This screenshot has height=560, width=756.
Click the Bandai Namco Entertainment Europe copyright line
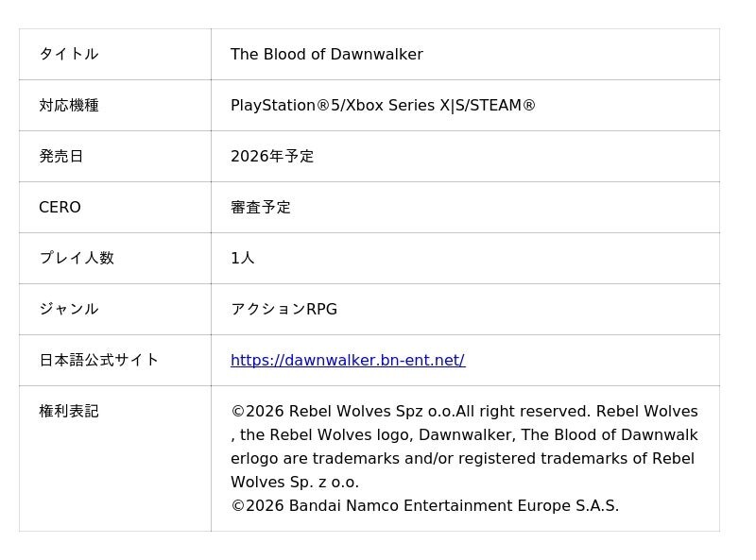pos(424,505)
